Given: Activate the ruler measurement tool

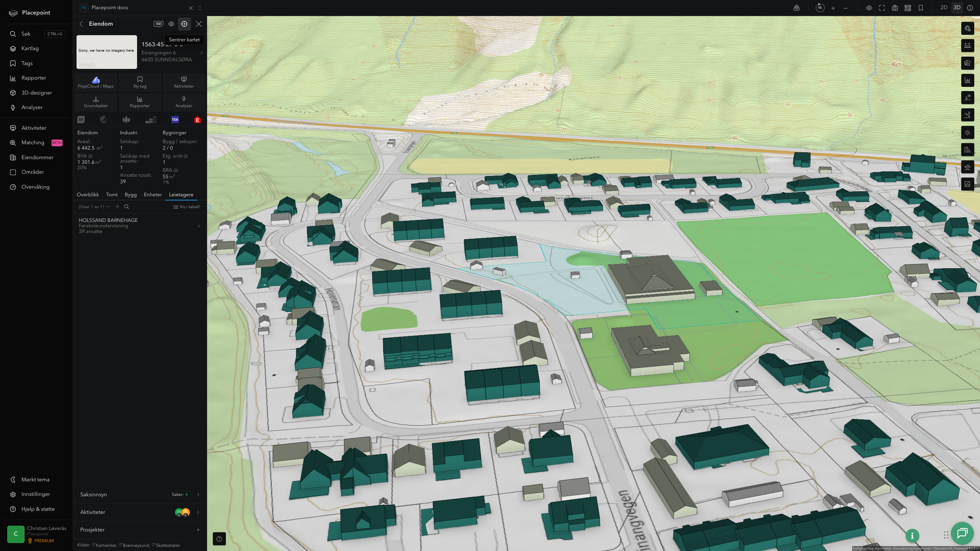Looking at the screenshot, I should (x=967, y=46).
